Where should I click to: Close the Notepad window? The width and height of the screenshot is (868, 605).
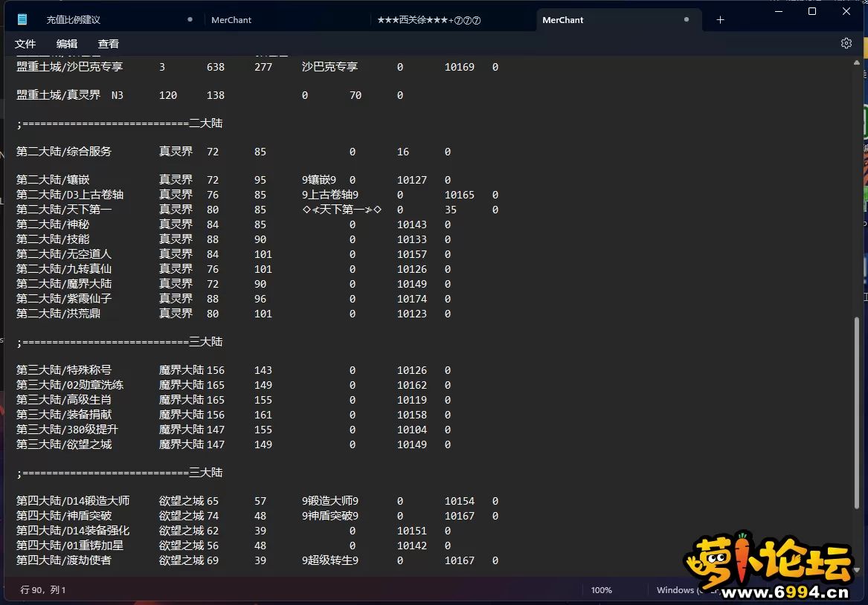[x=846, y=11]
